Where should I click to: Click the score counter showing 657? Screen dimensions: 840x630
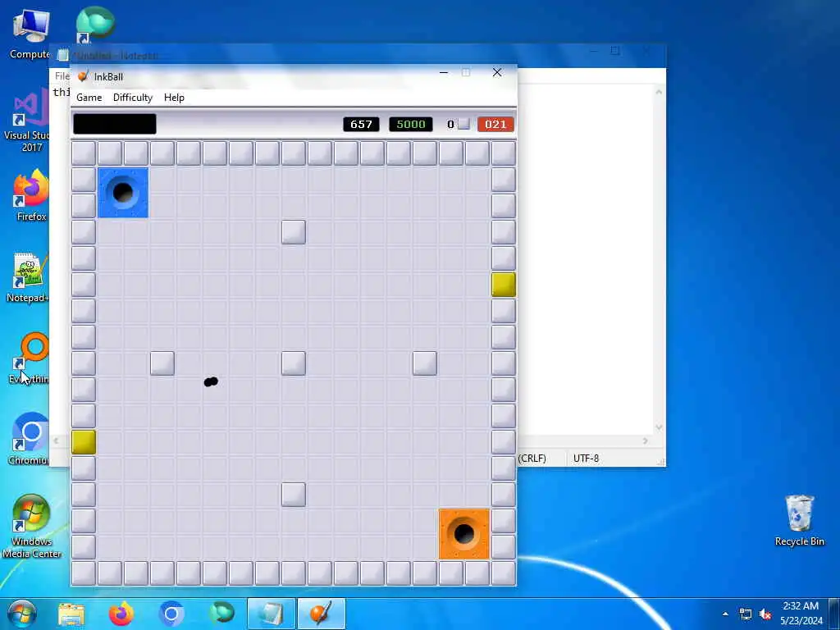[x=361, y=125]
